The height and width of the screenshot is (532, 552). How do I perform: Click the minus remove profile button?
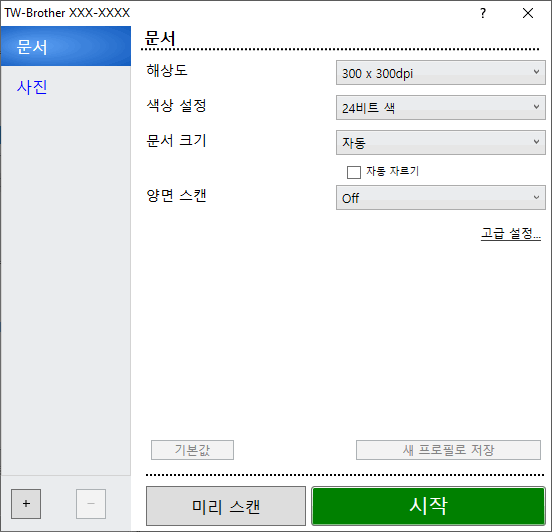coord(91,503)
